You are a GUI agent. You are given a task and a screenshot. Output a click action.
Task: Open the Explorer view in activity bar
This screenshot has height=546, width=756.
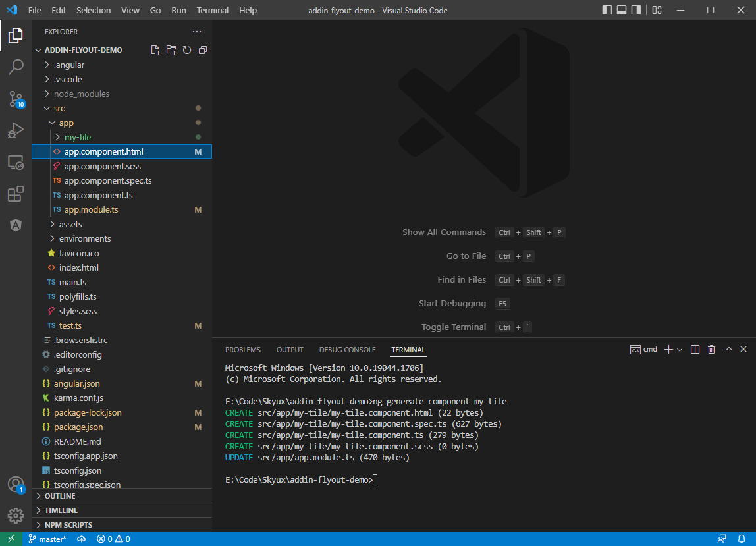tap(15, 35)
